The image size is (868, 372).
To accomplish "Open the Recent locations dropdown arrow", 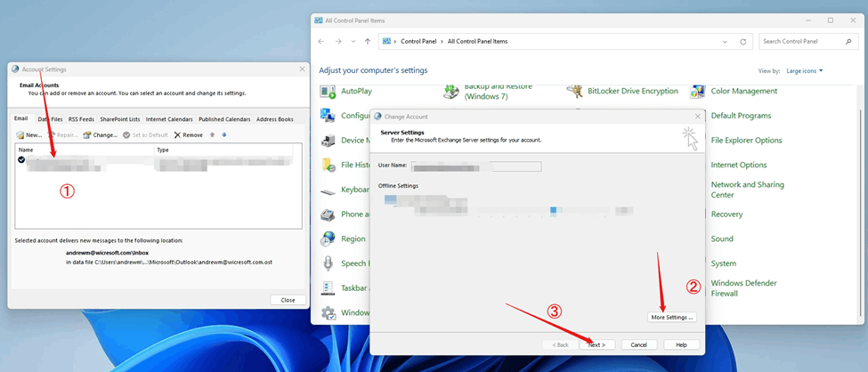I will [353, 42].
